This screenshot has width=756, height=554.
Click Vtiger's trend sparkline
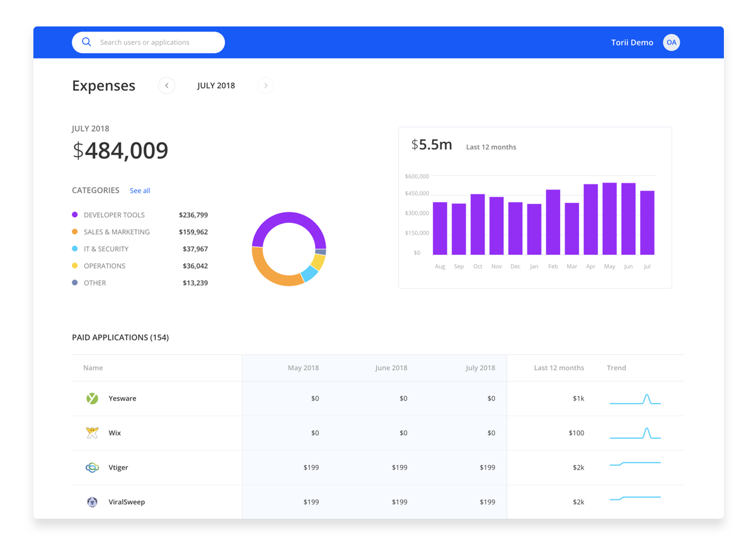(635, 464)
